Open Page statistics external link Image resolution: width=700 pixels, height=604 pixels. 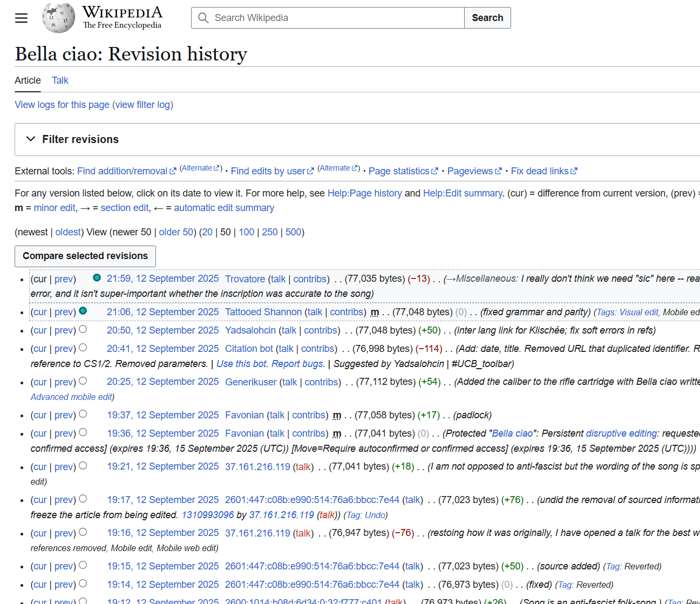coord(403,171)
